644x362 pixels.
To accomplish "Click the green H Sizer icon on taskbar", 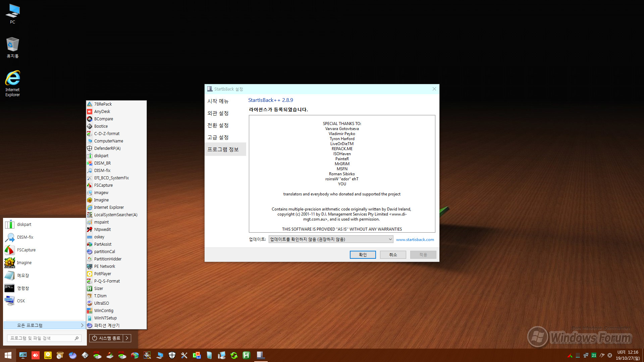I will coord(247,355).
